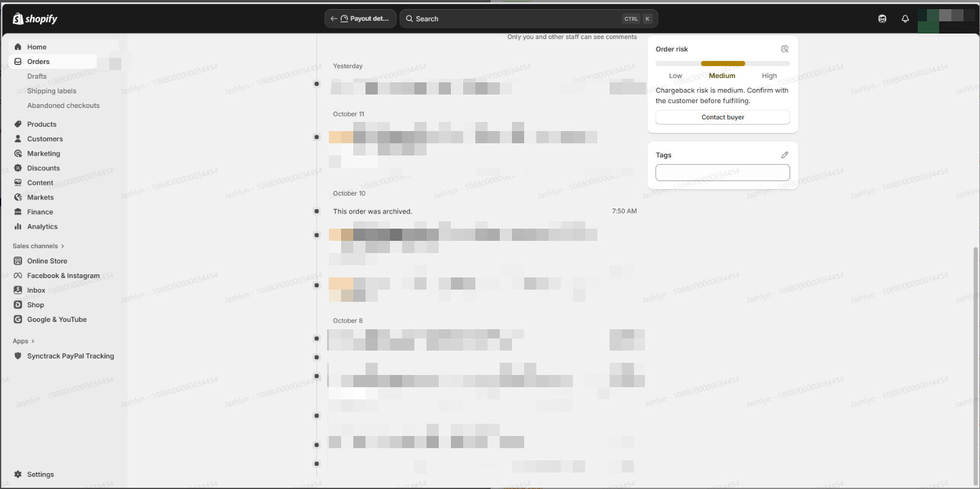980x489 pixels.
Task: Open the notifications bell
Action: point(905,19)
